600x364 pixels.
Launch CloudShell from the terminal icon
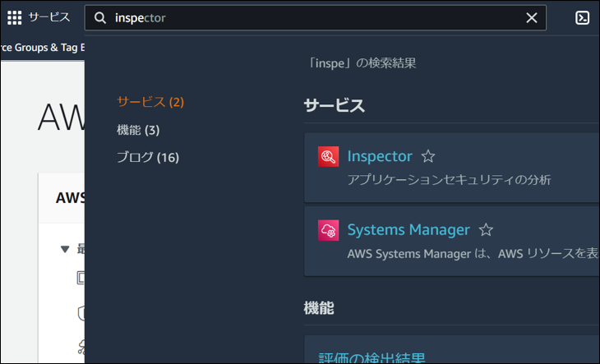coord(582,18)
